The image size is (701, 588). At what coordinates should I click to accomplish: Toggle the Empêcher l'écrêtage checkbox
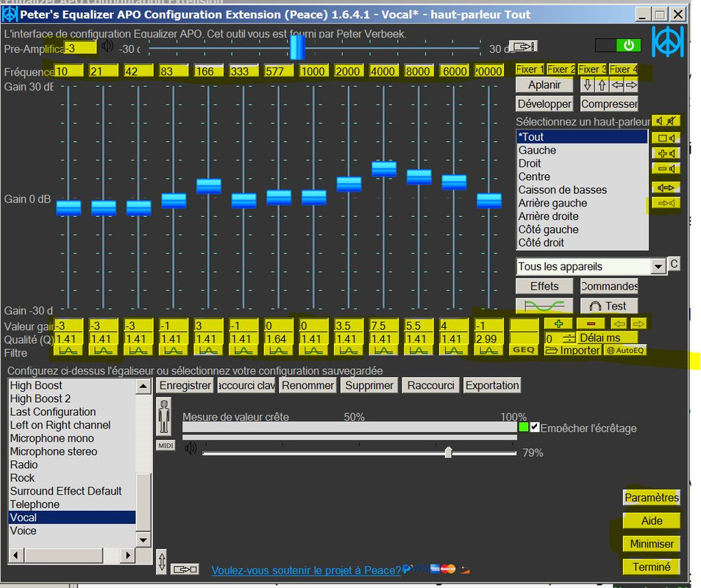pos(535,427)
